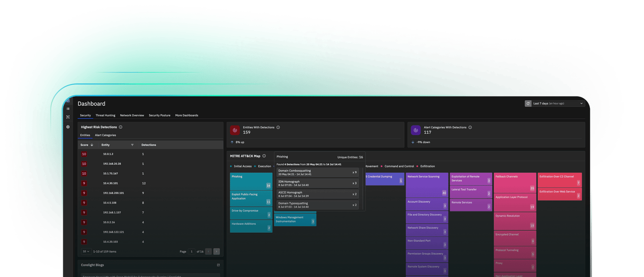644x277 pixels.
Task: Go to the next page of detections
Action: click(217, 252)
